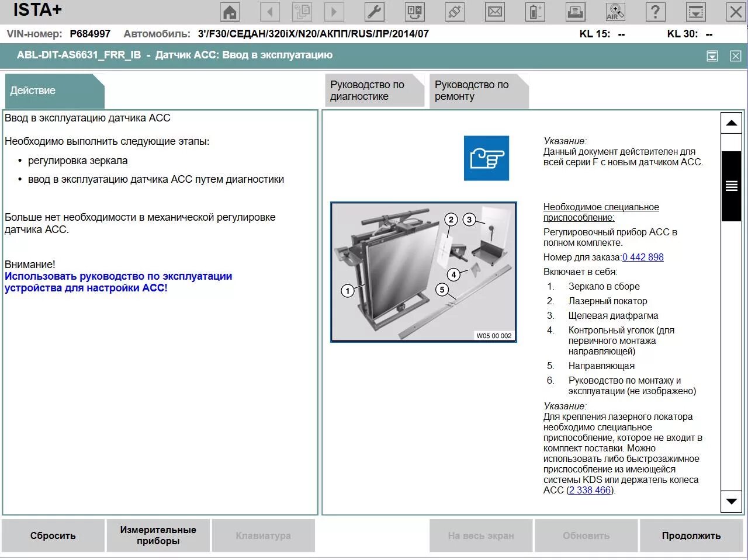Viewport: 748px width, 560px height.
Task: Click the printer icon
Action: tap(576, 12)
